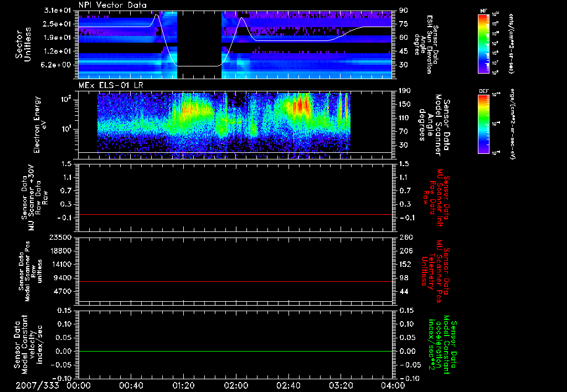Click the 152 telemetry tick label
This screenshot has width=567, height=392.
tap(405, 264)
